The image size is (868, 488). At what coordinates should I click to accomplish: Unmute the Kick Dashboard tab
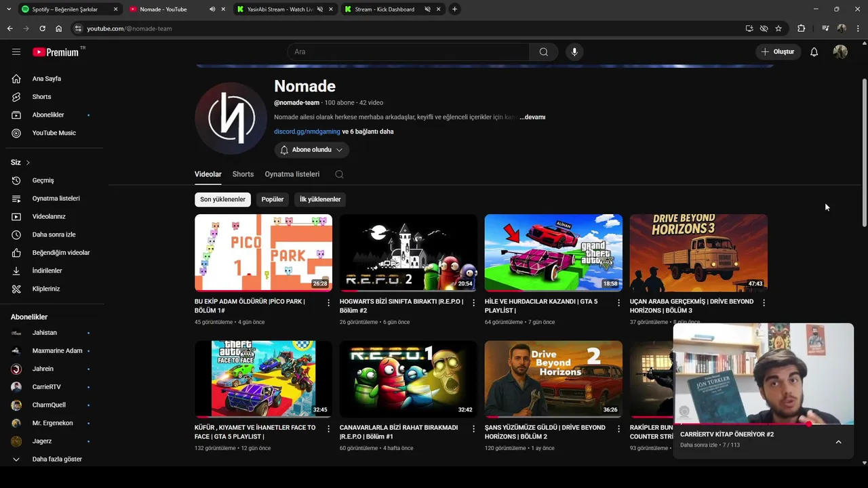[428, 9]
